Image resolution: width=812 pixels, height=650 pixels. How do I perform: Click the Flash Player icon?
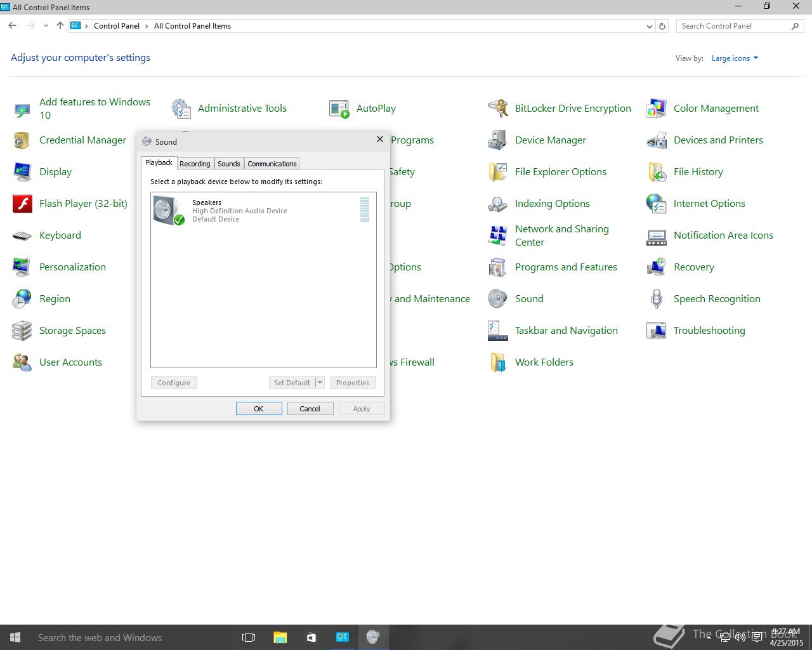(22, 204)
